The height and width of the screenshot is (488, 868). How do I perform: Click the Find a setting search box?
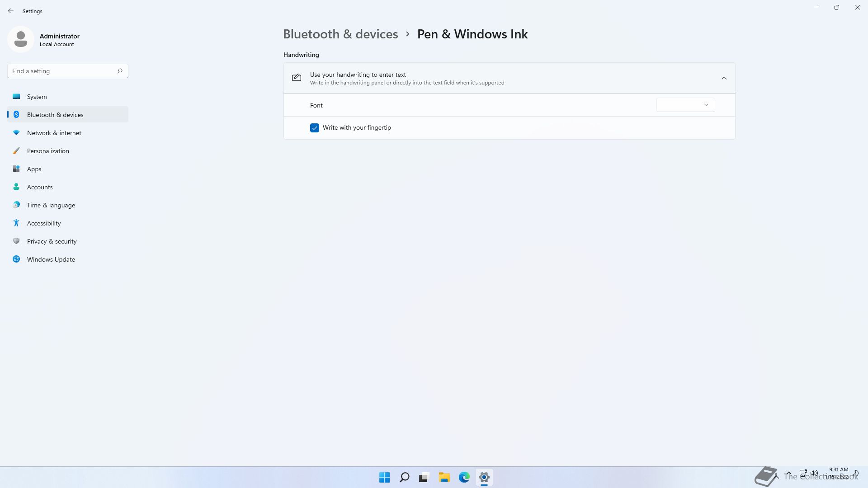click(x=68, y=71)
